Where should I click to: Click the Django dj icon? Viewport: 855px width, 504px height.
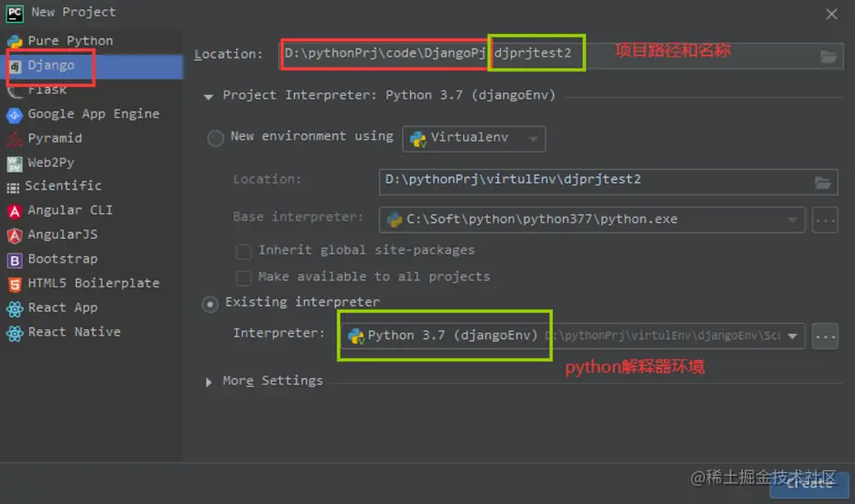(x=15, y=66)
